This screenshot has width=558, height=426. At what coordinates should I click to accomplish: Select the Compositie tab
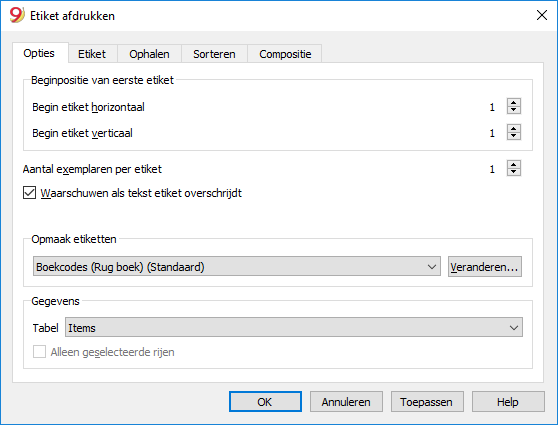tap(285, 54)
